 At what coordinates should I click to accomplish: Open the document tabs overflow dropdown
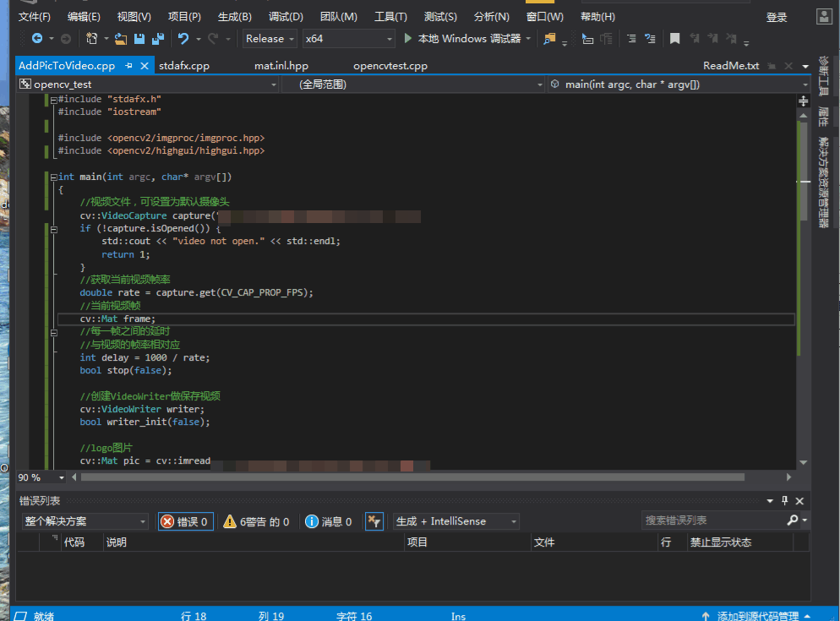[x=805, y=66]
